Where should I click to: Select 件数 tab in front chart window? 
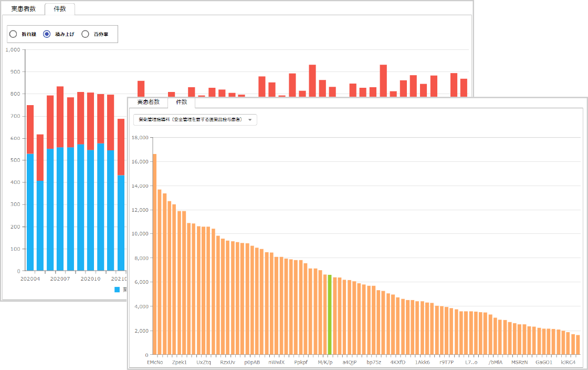(x=182, y=102)
